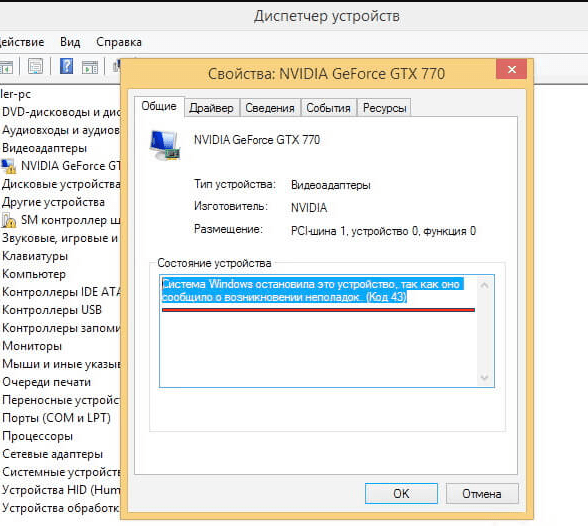Click the large monitor icon in properties dialog
Viewport: 588px width, 526px height.
click(165, 145)
